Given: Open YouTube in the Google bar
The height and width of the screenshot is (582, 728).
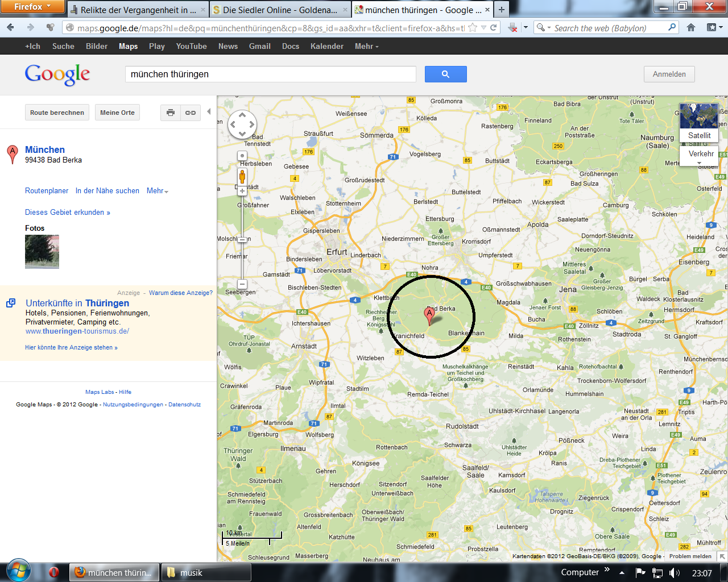Looking at the screenshot, I should [192, 46].
